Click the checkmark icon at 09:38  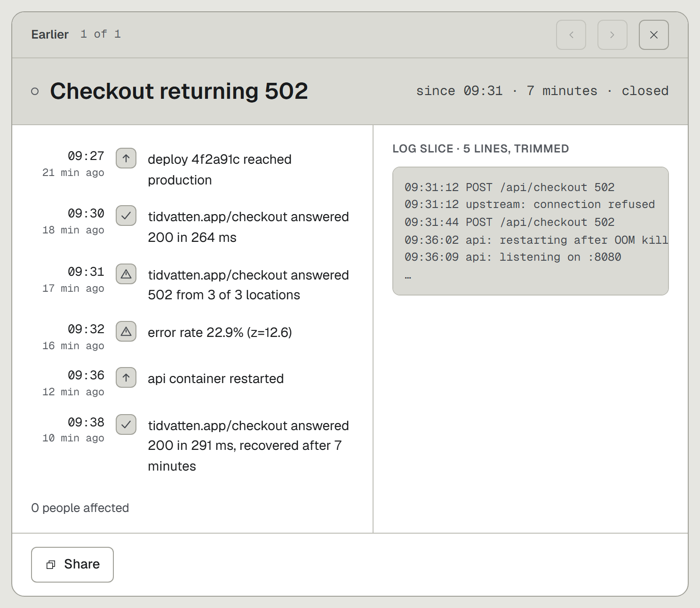click(x=126, y=424)
